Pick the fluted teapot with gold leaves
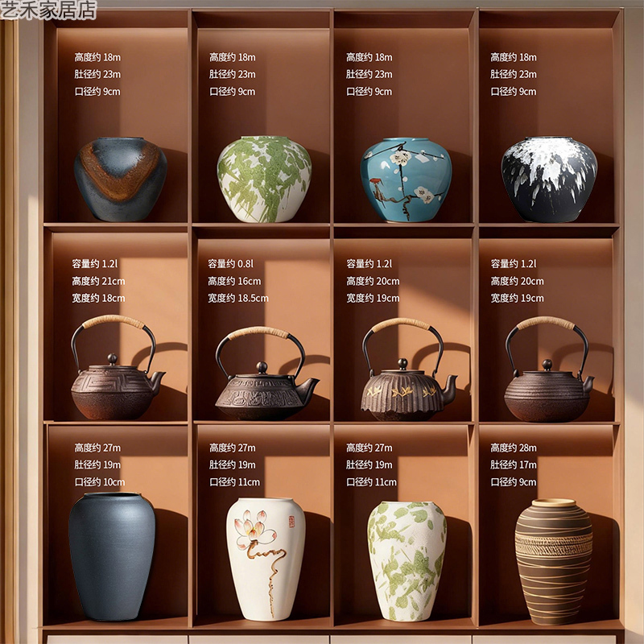644x644 pixels. [408, 369]
